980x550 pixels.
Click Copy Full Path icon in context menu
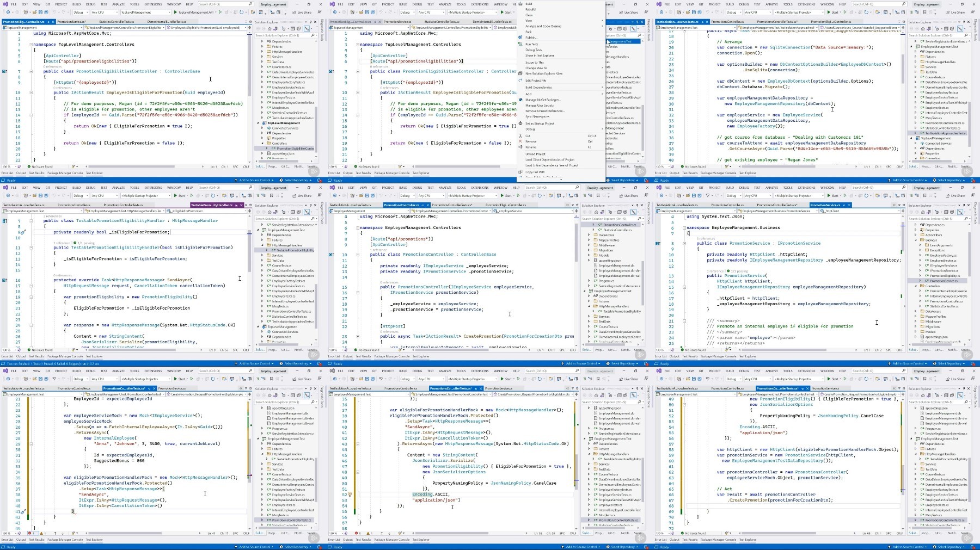coord(520,172)
